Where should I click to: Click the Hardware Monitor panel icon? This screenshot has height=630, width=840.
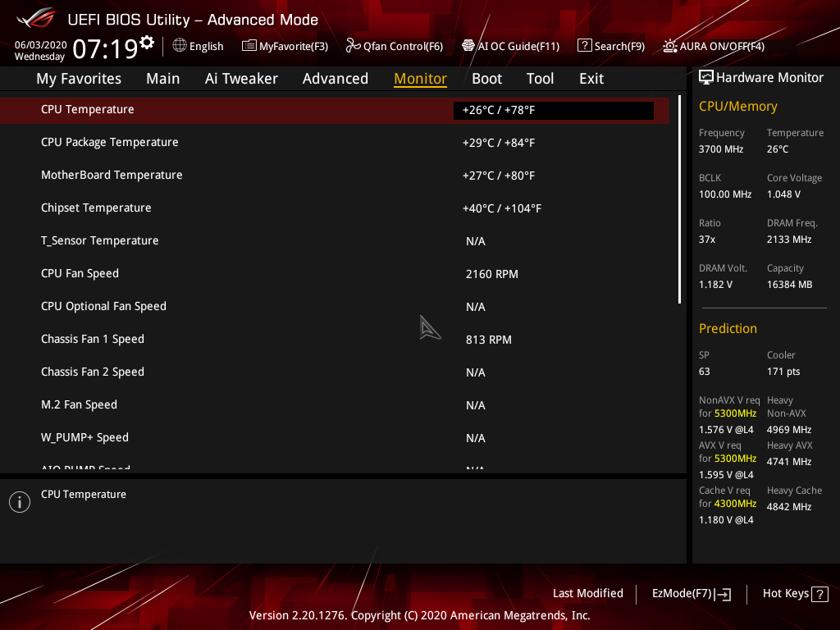[x=706, y=76]
